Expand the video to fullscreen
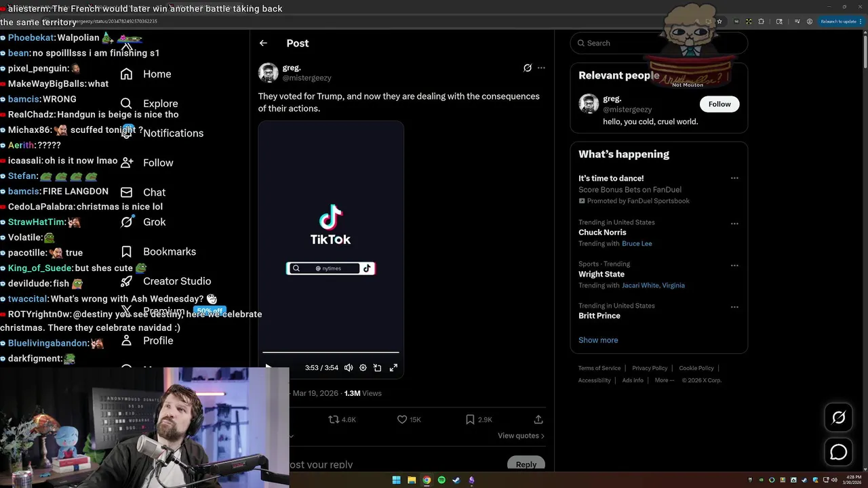Viewport: 868px width, 488px height. (x=393, y=367)
